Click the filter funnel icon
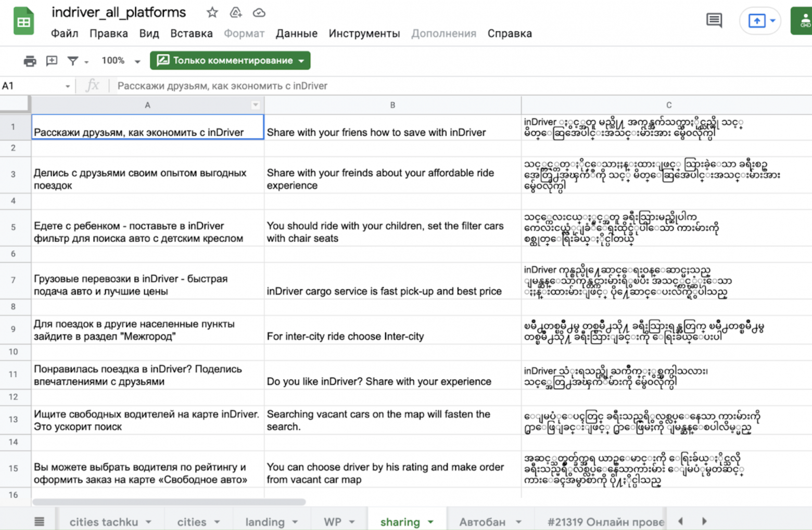This screenshot has height=530, width=812. tap(73, 61)
